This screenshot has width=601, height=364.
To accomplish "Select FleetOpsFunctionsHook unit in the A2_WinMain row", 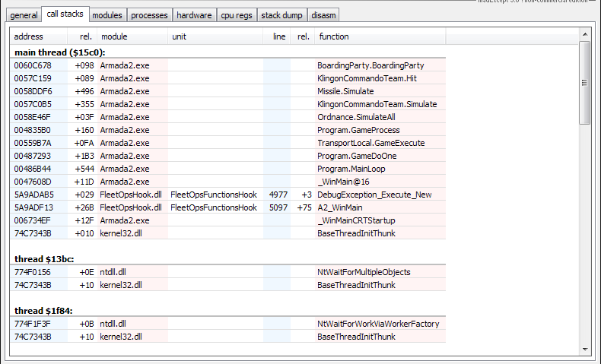I will (x=214, y=207).
